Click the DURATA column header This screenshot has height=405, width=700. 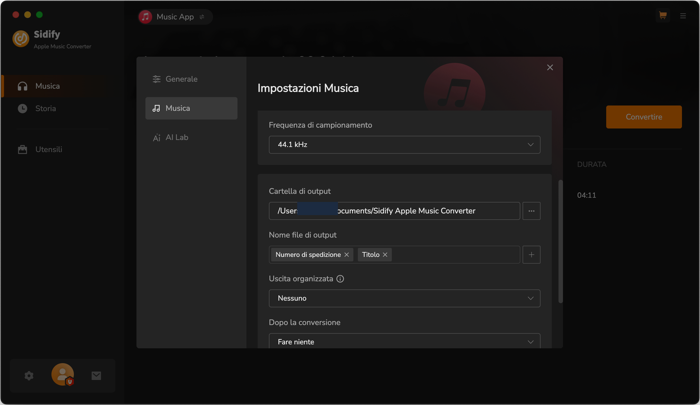click(592, 164)
